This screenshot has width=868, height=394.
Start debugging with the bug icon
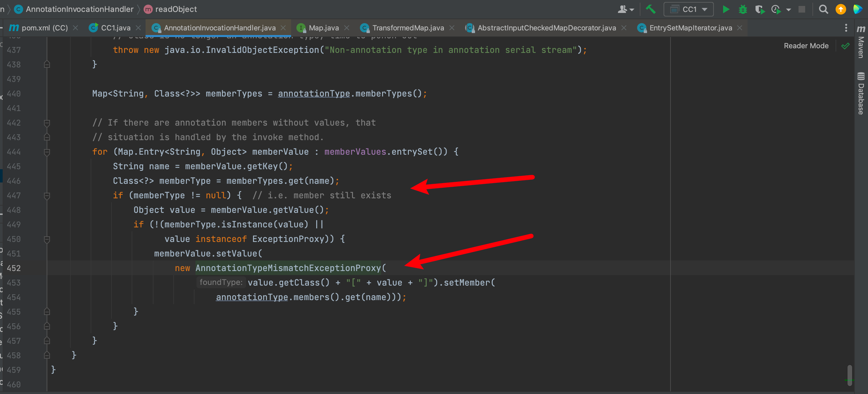click(x=743, y=9)
